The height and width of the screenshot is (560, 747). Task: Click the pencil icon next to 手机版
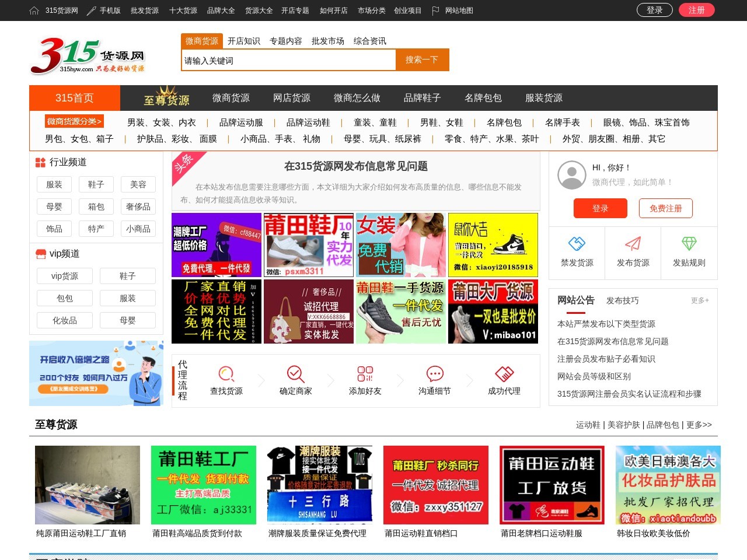click(91, 10)
